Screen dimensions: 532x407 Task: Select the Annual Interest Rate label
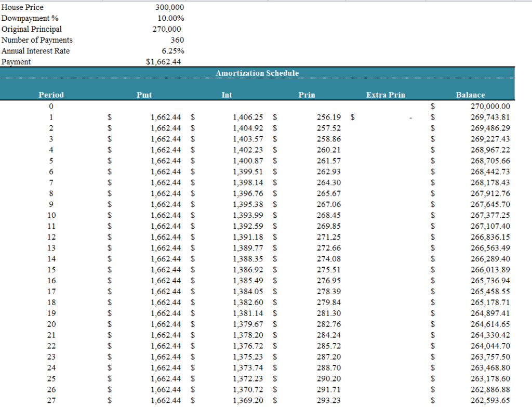36,50
